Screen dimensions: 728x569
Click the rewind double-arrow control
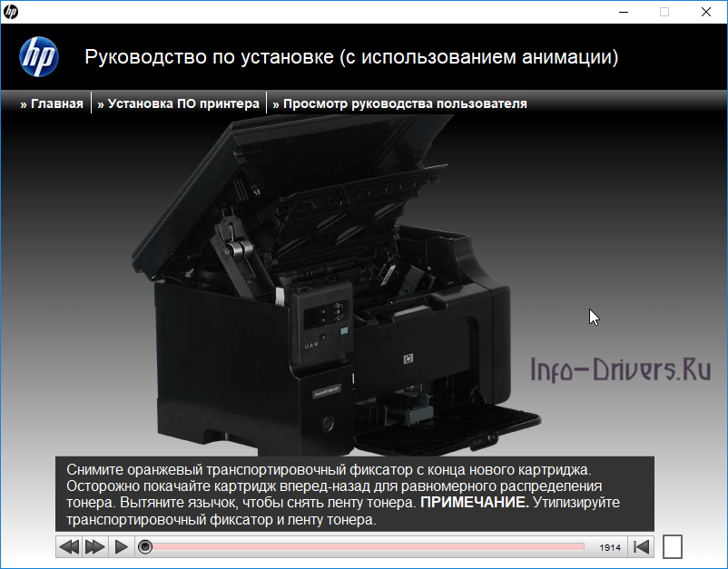point(71,546)
